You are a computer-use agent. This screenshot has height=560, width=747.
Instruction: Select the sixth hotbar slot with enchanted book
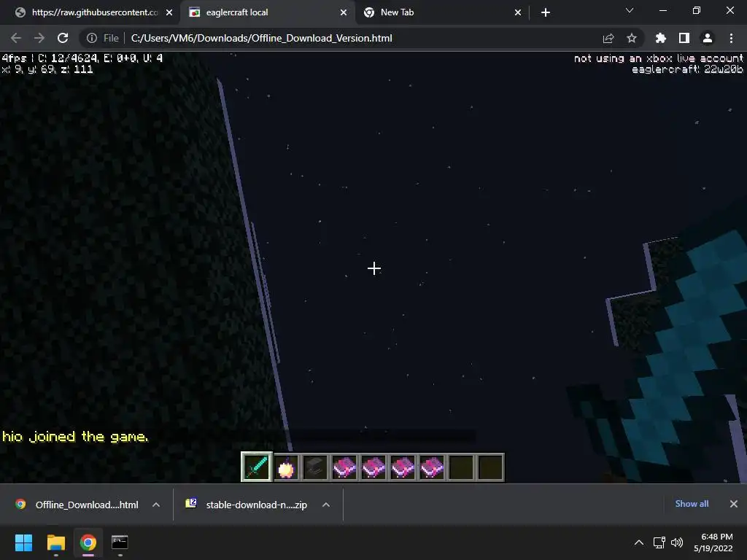click(403, 467)
